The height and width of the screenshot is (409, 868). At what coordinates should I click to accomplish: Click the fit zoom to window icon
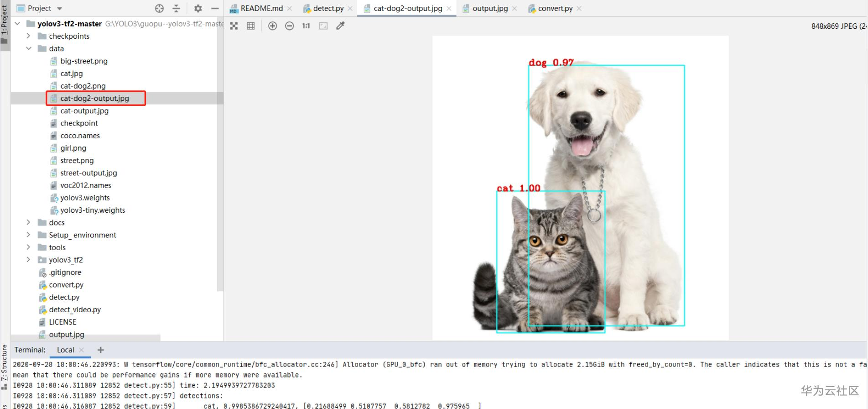pos(323,26)
